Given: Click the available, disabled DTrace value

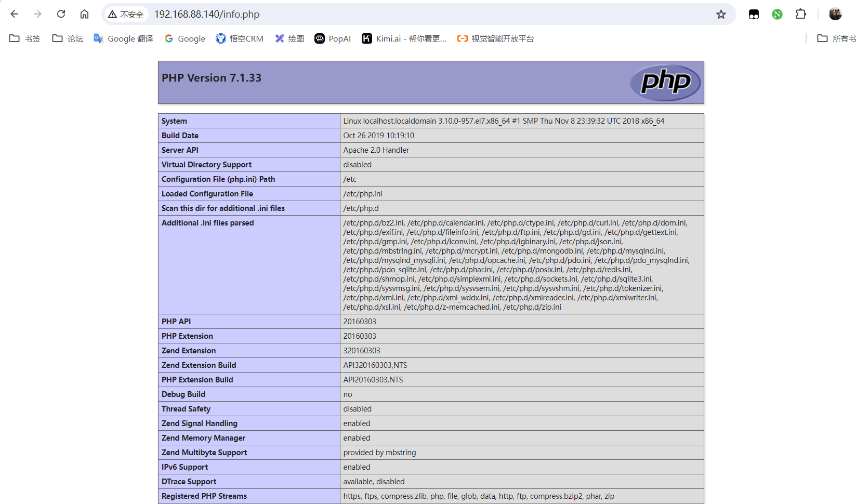Looking at the screenshot, I should coord(374,482).
